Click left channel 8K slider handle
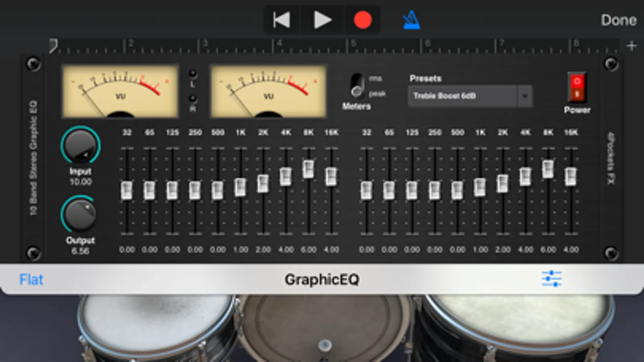 click(309, 169)
